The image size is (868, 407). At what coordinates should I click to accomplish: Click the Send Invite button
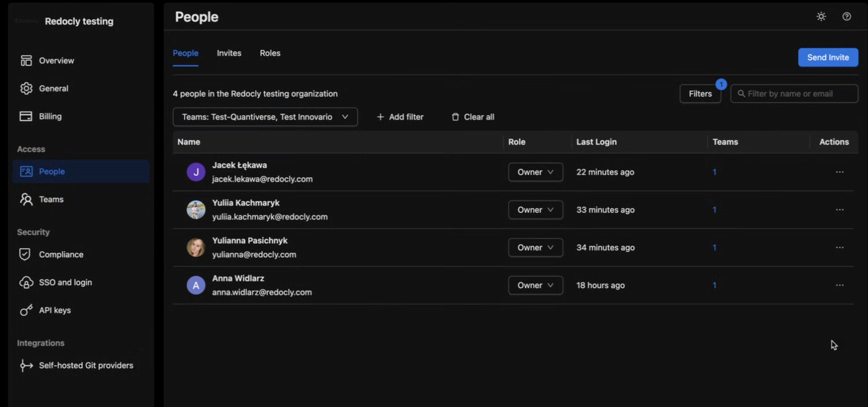click(x=828, y=57)
